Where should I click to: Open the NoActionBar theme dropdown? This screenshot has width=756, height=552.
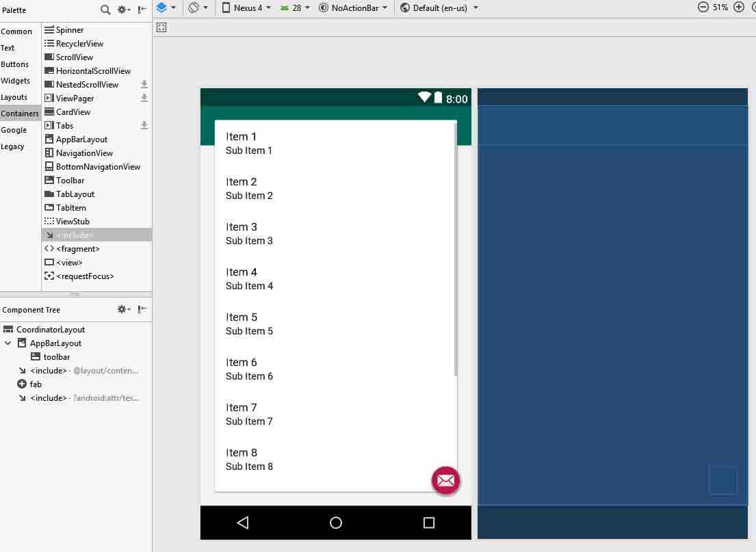353,8
